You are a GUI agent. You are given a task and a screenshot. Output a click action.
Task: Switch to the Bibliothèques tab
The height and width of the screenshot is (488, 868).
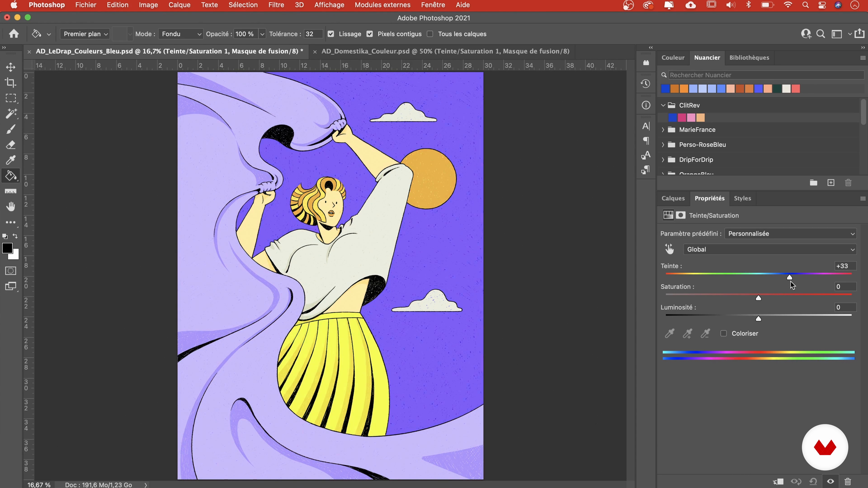[749, 58]
